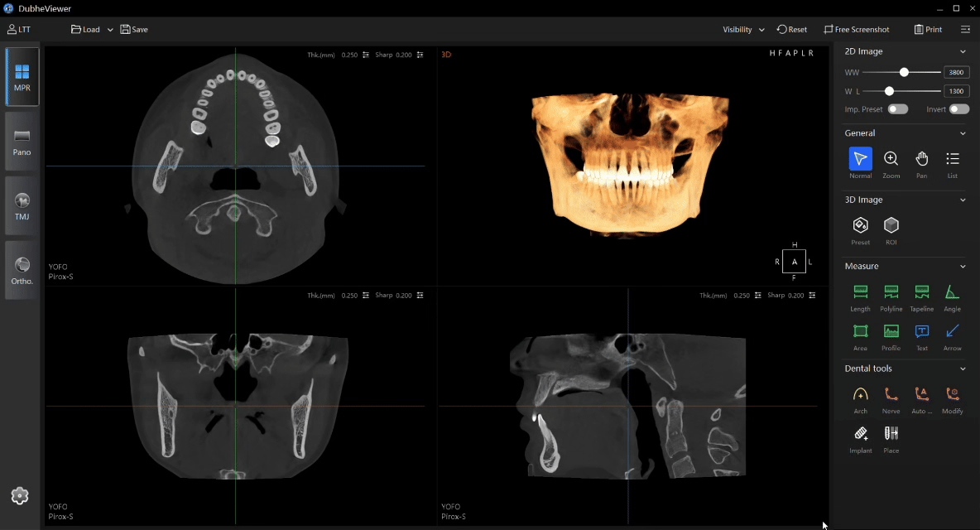
Task: Select the Arrow annotation tool
Action: point(952,331)
